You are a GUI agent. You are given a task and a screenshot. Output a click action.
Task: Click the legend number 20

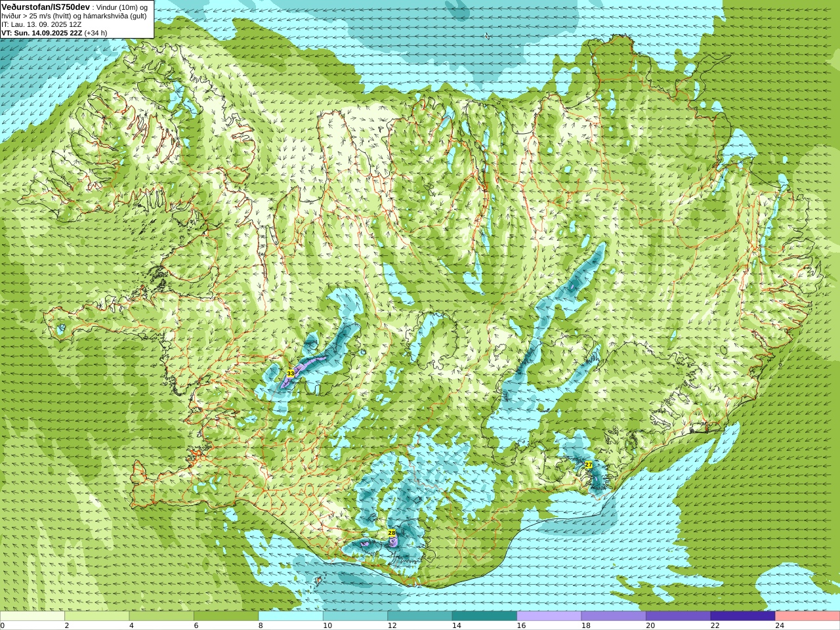[650, 625]
